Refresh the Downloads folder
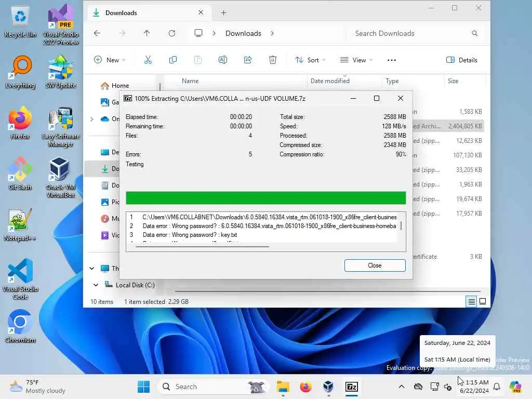 coord(172,33)
